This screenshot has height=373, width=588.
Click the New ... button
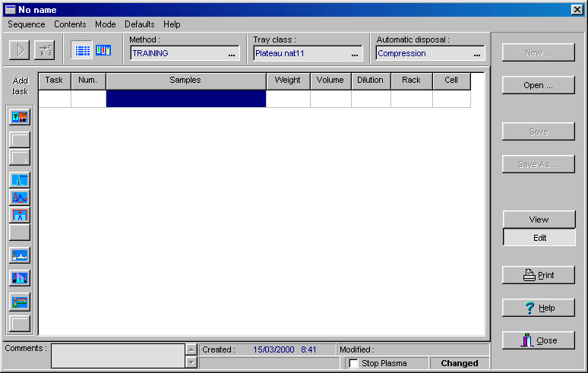pyautogui.click(x=538, y=52)
